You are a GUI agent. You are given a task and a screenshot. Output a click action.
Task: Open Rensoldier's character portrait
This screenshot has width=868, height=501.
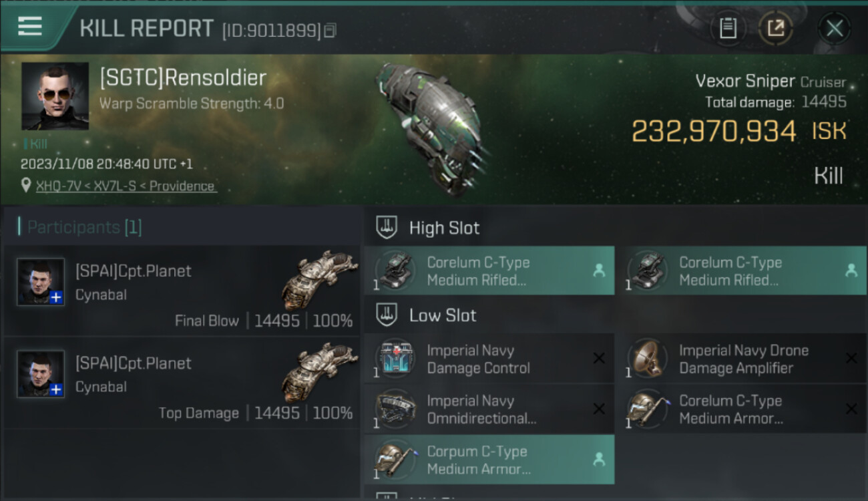click(55, 96)
